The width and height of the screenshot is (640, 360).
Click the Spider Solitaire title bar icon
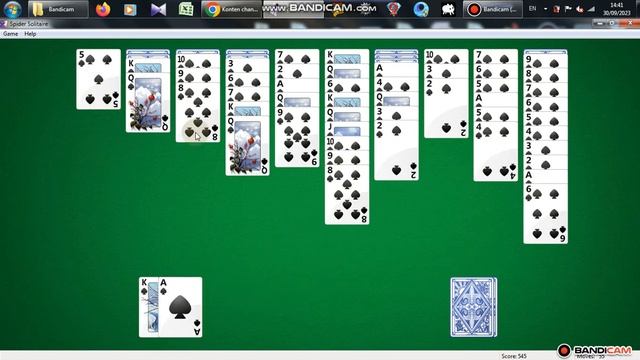coord(4,24)
